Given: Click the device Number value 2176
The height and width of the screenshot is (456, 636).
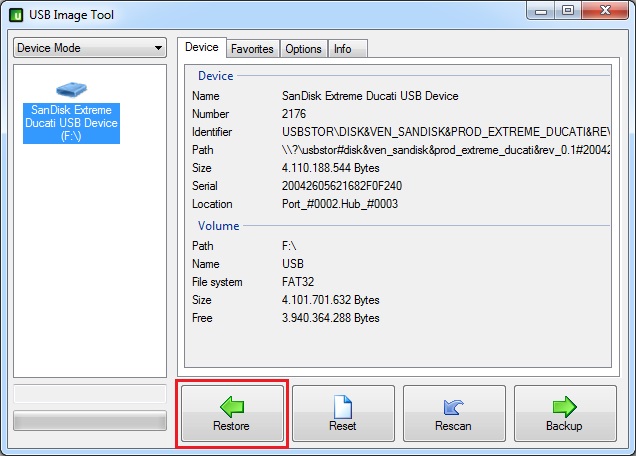Looking at the screenshot, I should click(294, 114).
